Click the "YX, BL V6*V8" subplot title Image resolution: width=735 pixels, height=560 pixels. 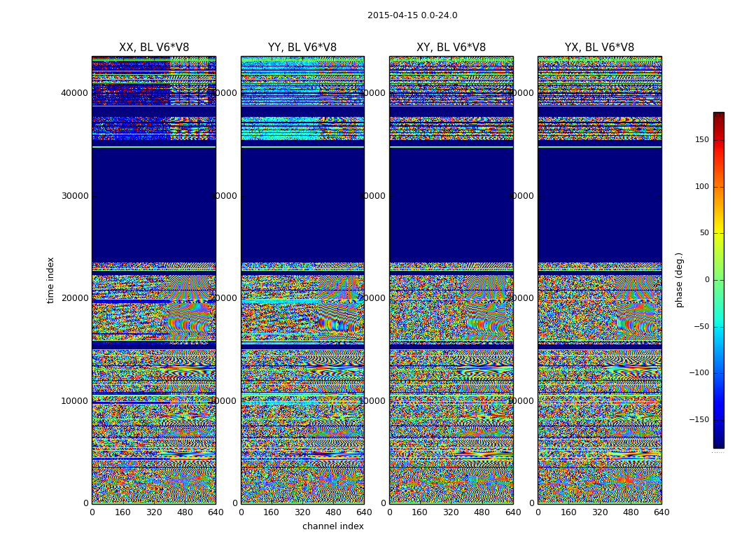click(599, 48)
